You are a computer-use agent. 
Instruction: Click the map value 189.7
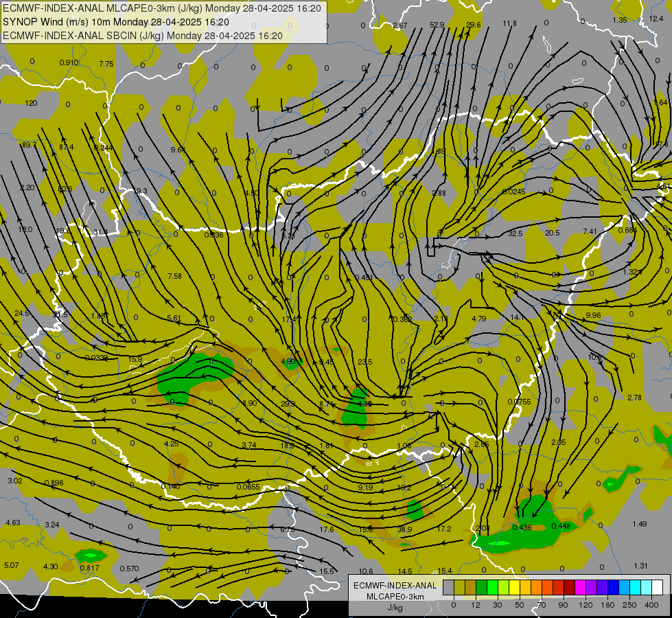pyautogui.click(x=29, y=145)
